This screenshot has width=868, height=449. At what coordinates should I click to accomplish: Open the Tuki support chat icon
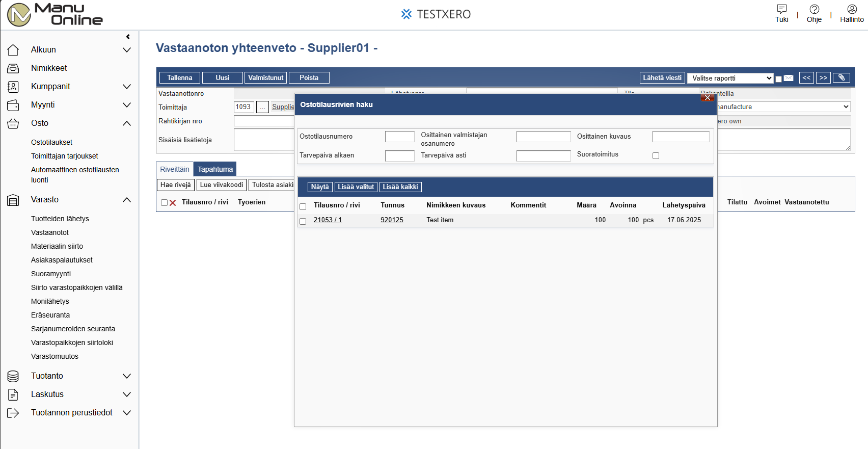(781, 9)
